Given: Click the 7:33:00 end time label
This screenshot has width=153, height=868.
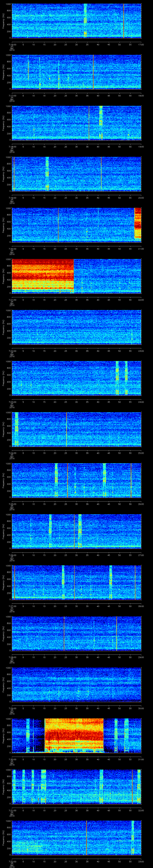Looking at the screenshot, I should pos(141,861).
